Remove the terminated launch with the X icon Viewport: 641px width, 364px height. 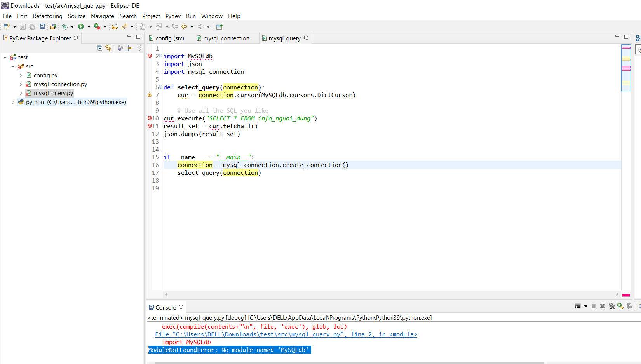[x=603, y=307]
